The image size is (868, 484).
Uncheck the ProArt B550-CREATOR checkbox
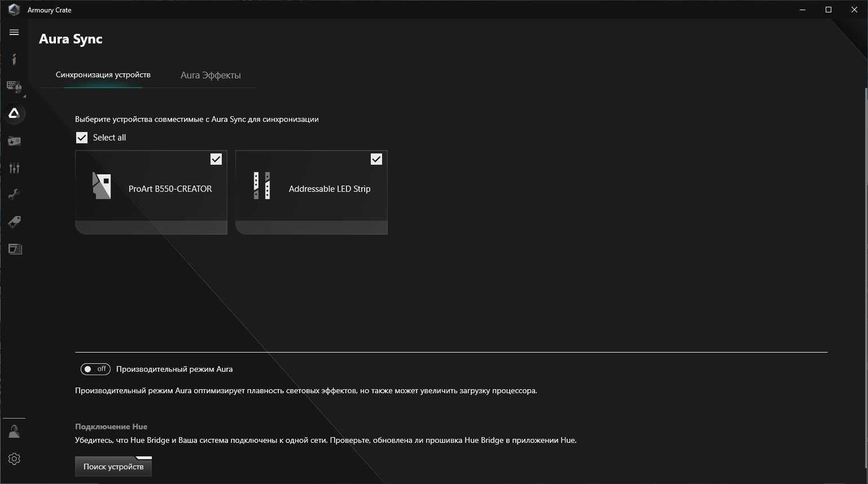(216, 160)
